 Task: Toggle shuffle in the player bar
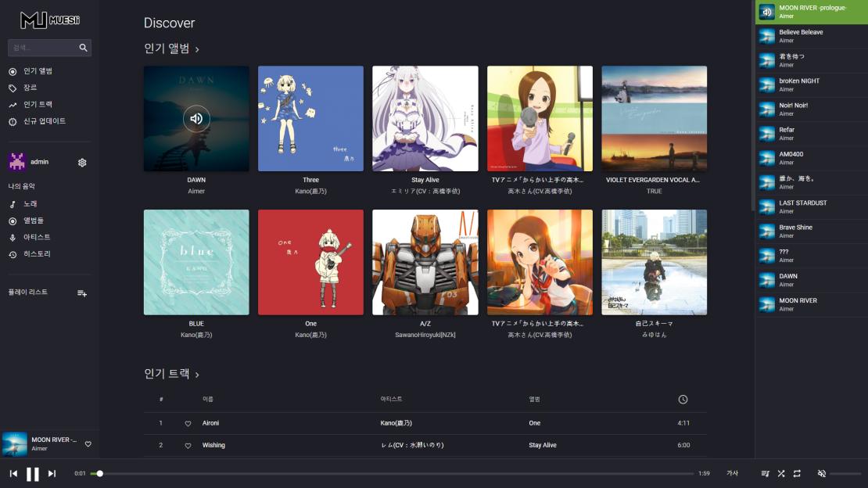coord(781,474)
